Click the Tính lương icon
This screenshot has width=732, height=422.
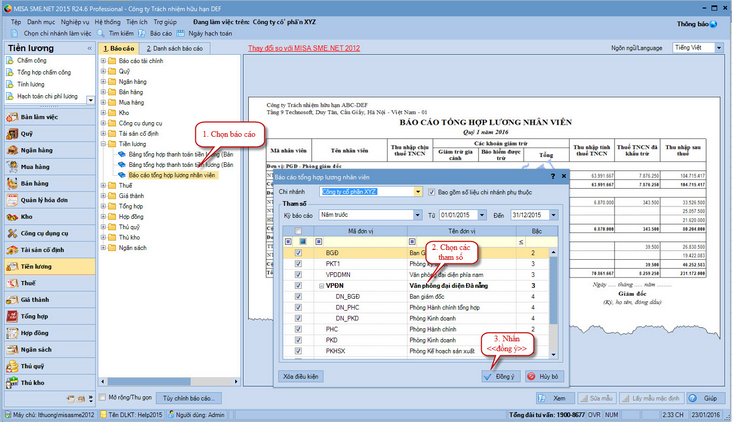[10, 84]
